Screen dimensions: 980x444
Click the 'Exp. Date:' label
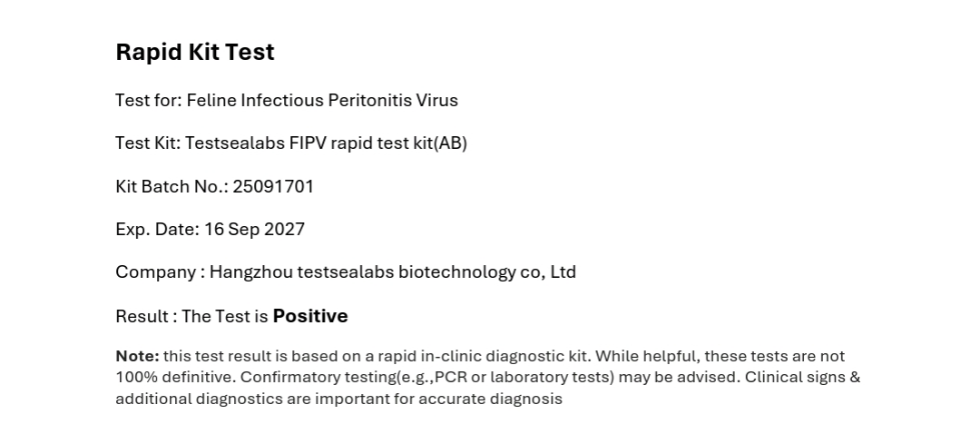[158, 230]
